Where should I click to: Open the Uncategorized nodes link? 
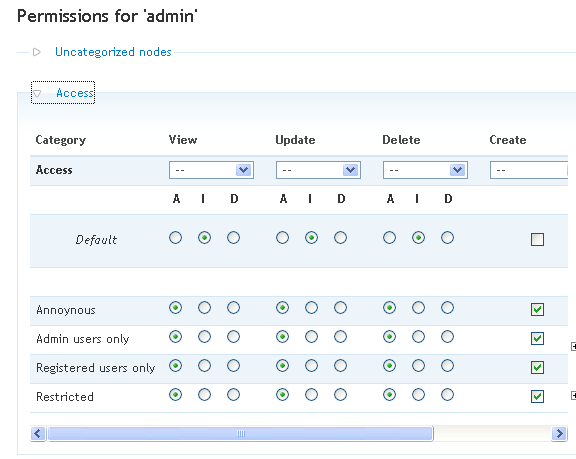[113, 52]
